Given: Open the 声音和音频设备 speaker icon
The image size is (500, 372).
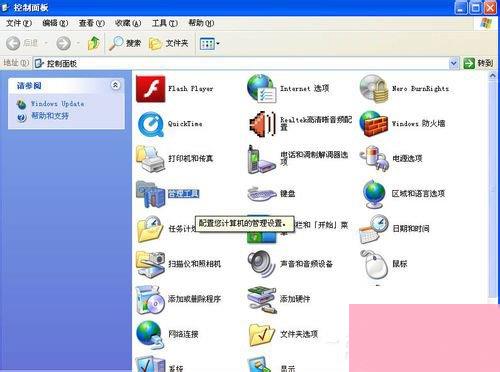Looking at the screenshot, I should 261,264.
